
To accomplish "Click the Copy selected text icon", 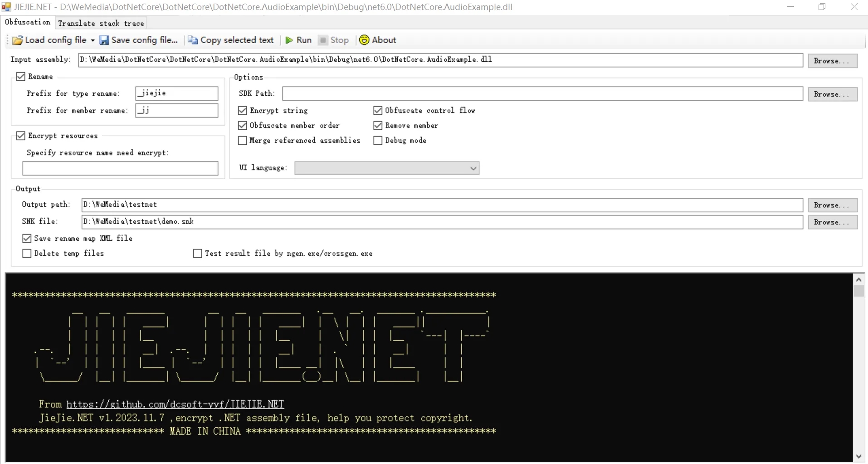I will pos(192,40).
